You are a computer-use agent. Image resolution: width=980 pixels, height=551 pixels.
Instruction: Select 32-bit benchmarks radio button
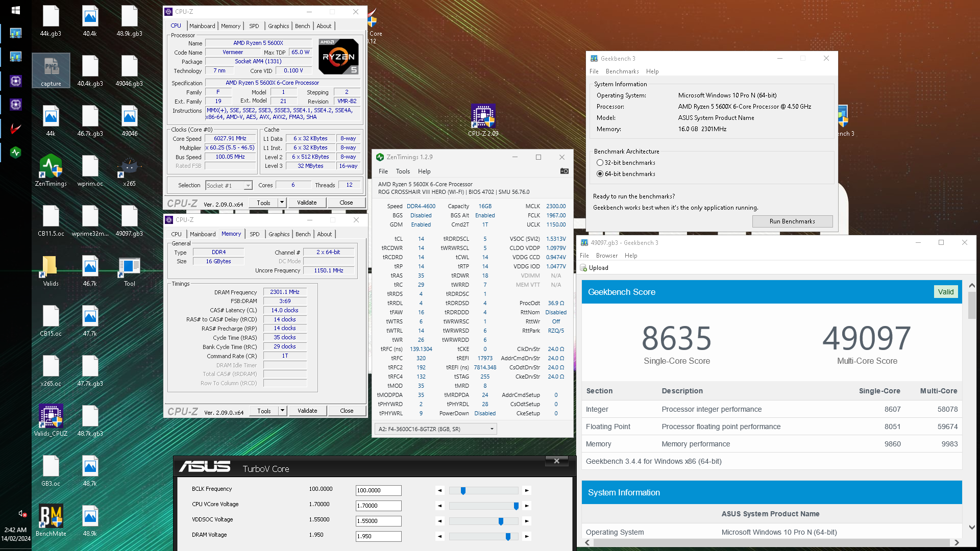600,163
